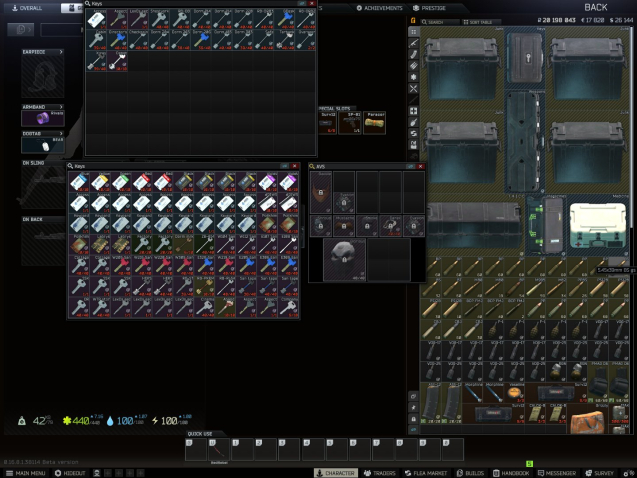Image resolution: width=637 pixels, height=478 pixels.
Task: Select the purple armband item
Action: click(43, 118)
